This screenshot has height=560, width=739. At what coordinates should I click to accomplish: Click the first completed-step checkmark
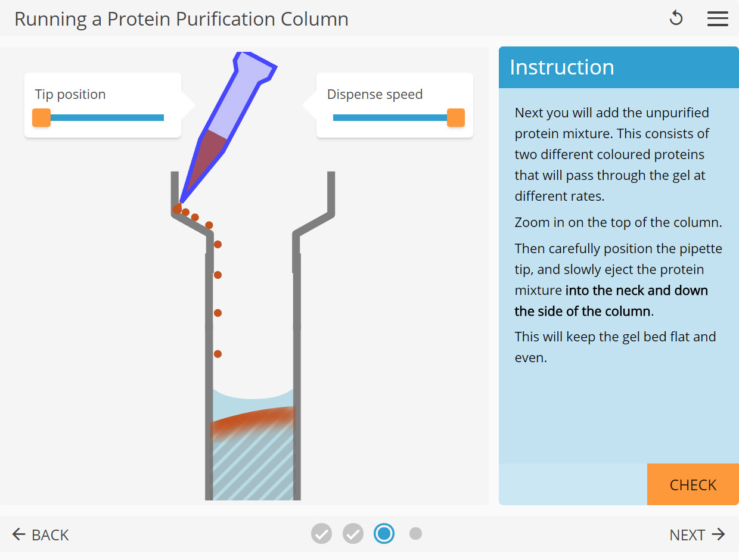(x=321, y=534)
